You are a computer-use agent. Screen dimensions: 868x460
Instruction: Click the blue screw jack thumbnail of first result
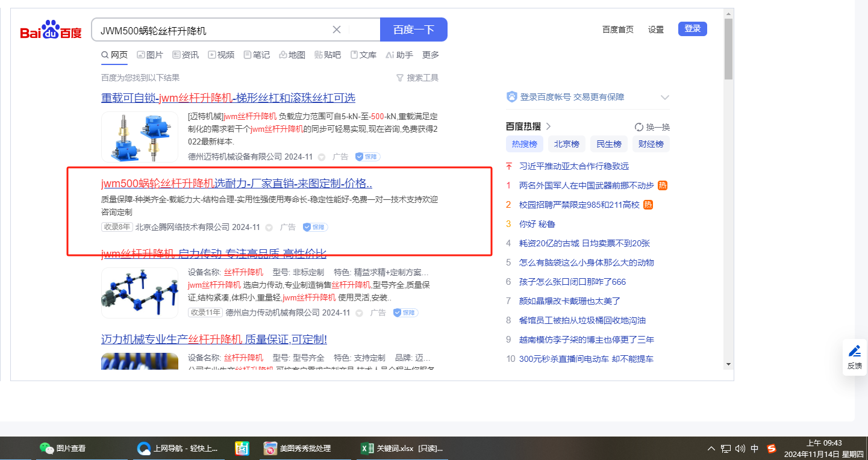click(139, 137)
